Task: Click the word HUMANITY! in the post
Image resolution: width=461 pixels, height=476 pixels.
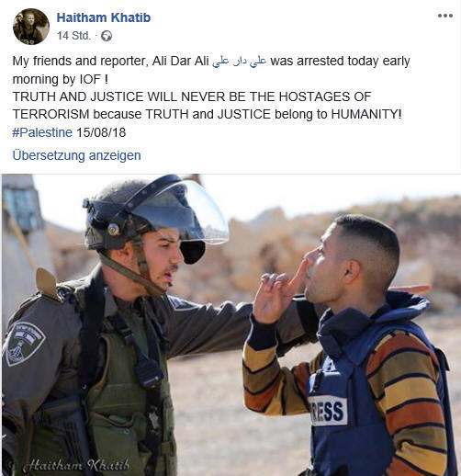Action: click(x=366, y=115)
